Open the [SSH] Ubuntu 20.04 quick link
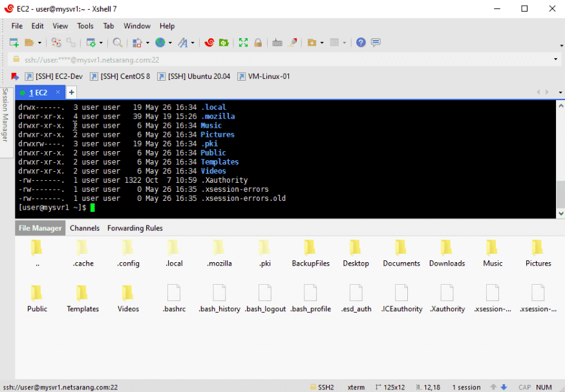Viewport: 565px width, 392px height. [193, 76]
